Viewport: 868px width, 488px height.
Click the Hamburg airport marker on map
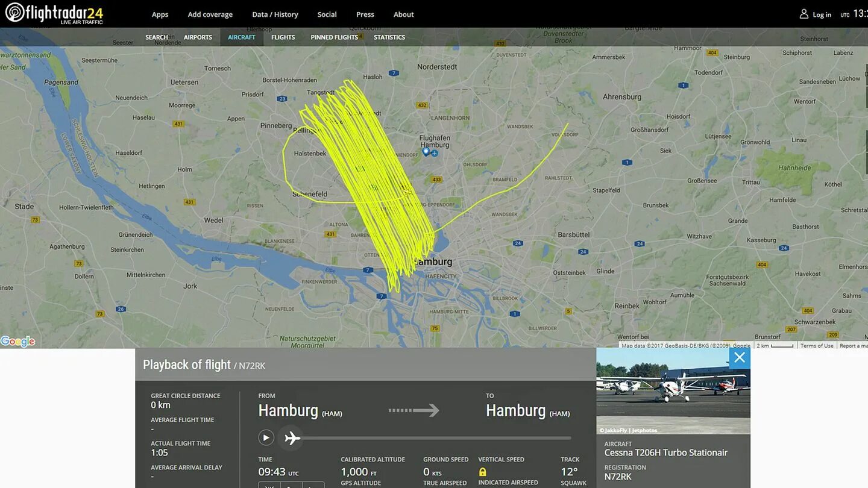[426, 152]
